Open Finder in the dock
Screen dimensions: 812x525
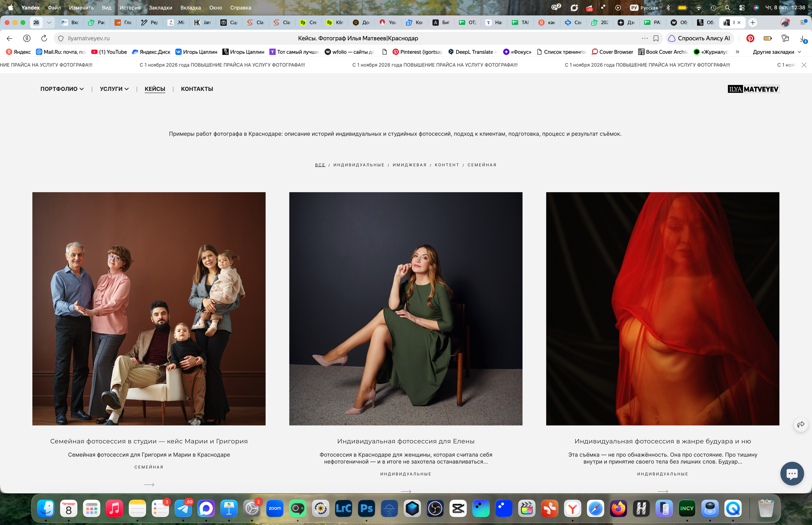point(46,509)
